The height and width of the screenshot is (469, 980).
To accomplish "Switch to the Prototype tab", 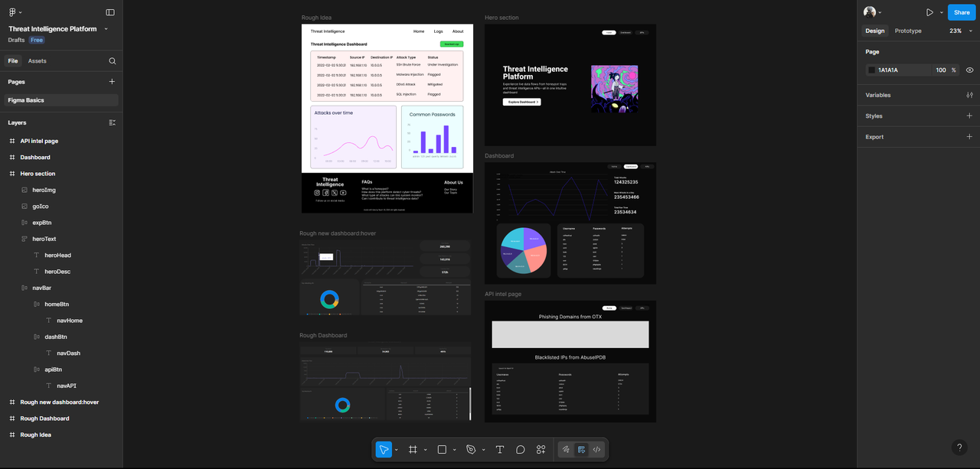I will coord(908,31).
